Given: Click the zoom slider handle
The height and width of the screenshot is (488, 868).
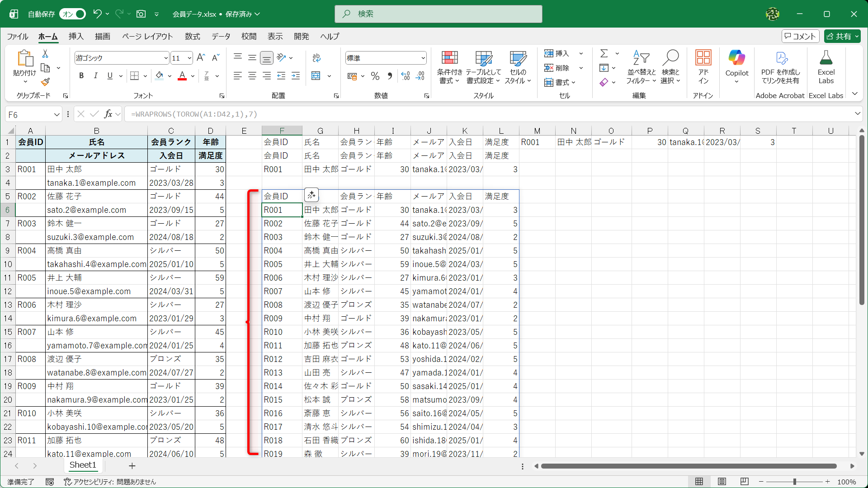Looking at the screenshot, I should [794, 482].
